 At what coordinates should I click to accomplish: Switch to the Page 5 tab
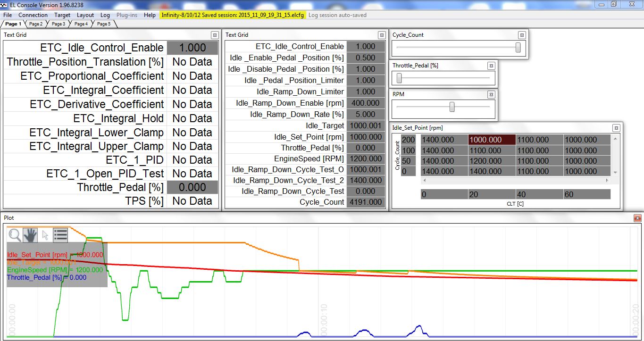click(x=104, y=24)
